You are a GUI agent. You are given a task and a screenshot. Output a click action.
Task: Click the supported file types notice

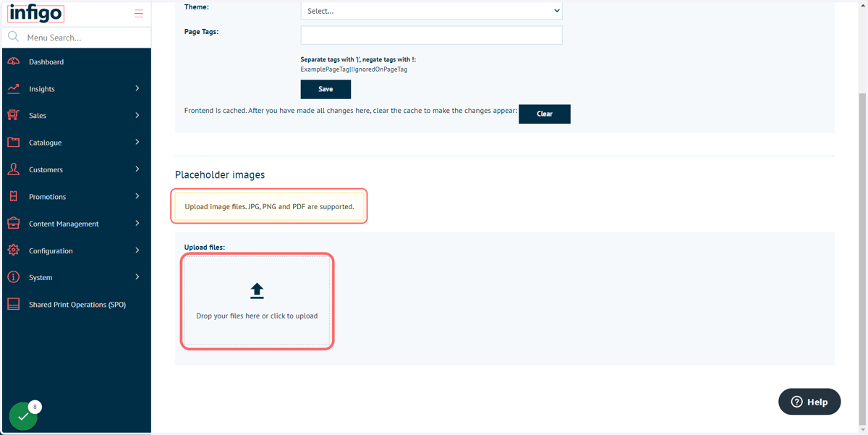point(269,206)
